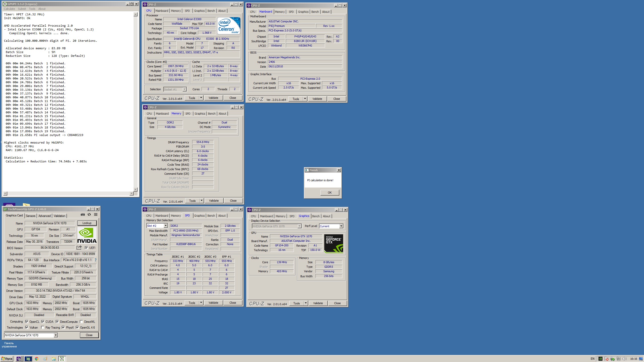Toggle the DirectML checkbox
This screenshot has height=362, width=644.
81,322
